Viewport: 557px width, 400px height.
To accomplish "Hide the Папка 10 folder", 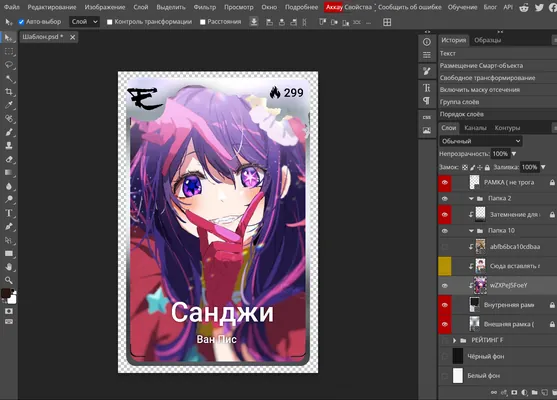I will pyautogui.click(x=445, y=231).
